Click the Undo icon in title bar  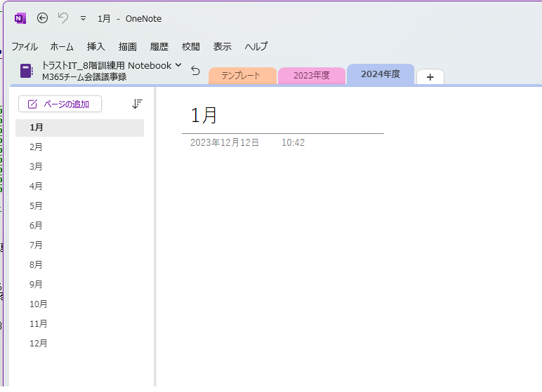pos(63,18)
